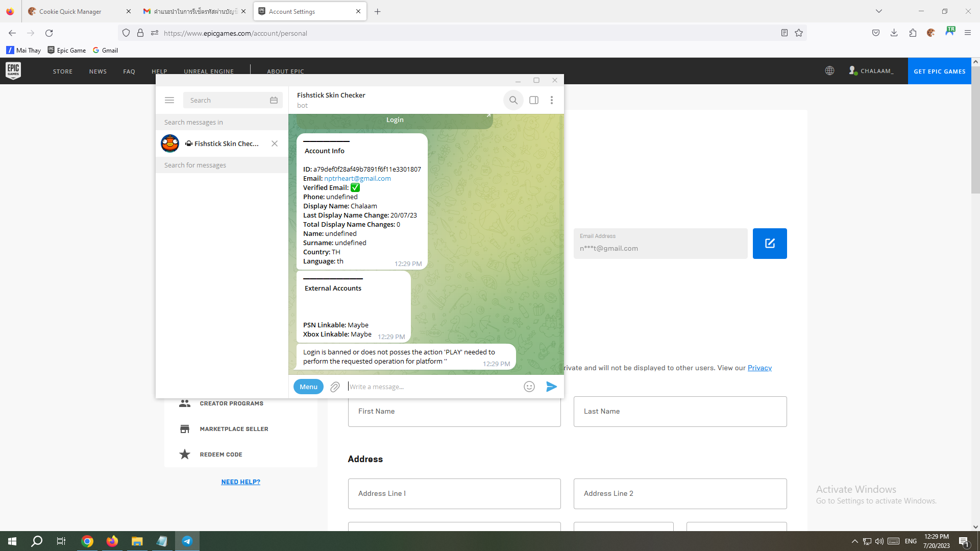Select Fishstick Skin Checker bot avatar

tap(170, 143)
